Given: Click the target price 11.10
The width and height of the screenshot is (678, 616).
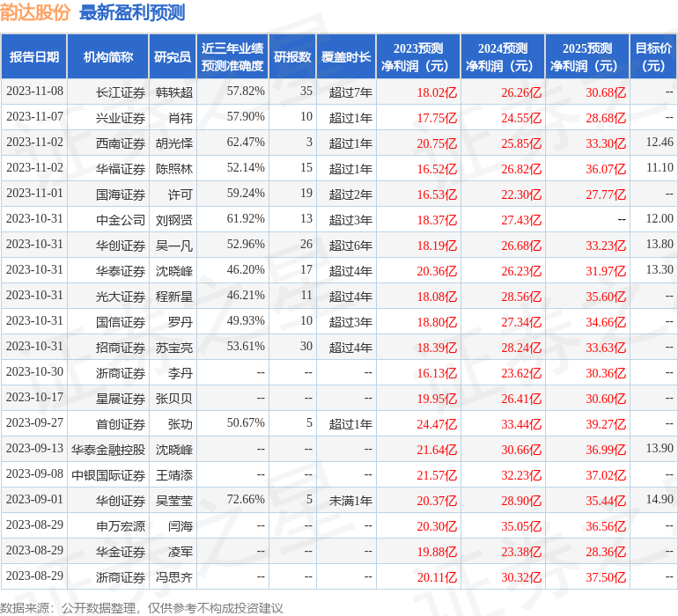Looking at the screenshot, I should click(660, 168).
